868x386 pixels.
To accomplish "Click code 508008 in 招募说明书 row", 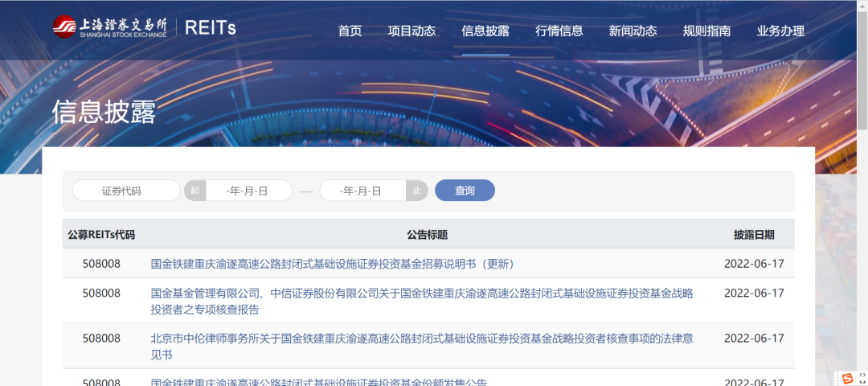I will pos(101,264).
